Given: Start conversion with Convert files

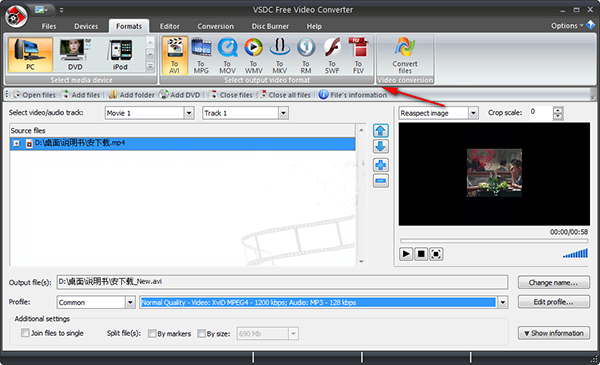Looking at the screenshot, I should 405,55.
